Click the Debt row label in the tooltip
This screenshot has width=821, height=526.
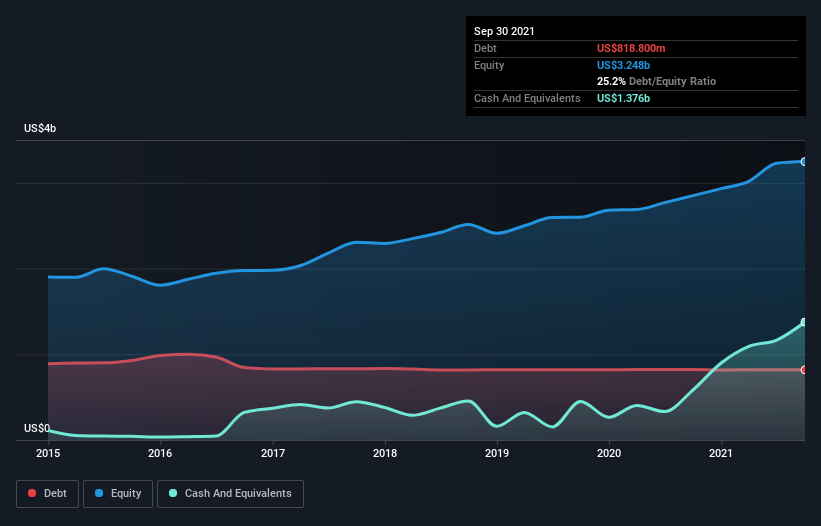tap(485, 48)
